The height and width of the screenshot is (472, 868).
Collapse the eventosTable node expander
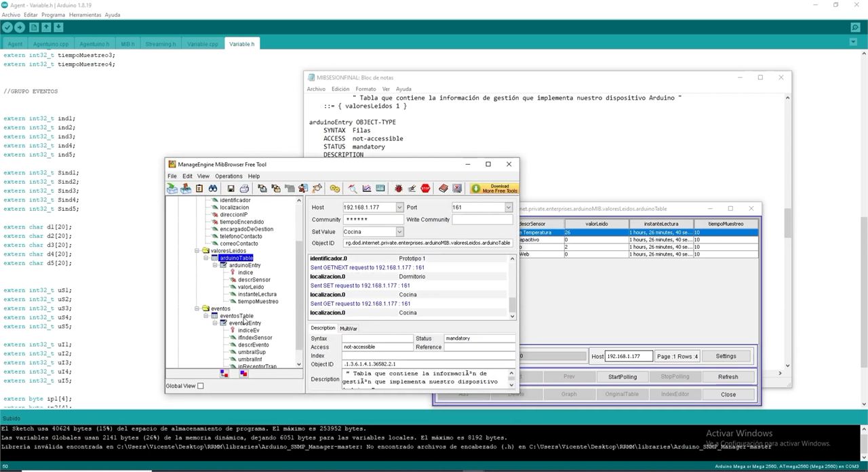[x=206, y=316]
